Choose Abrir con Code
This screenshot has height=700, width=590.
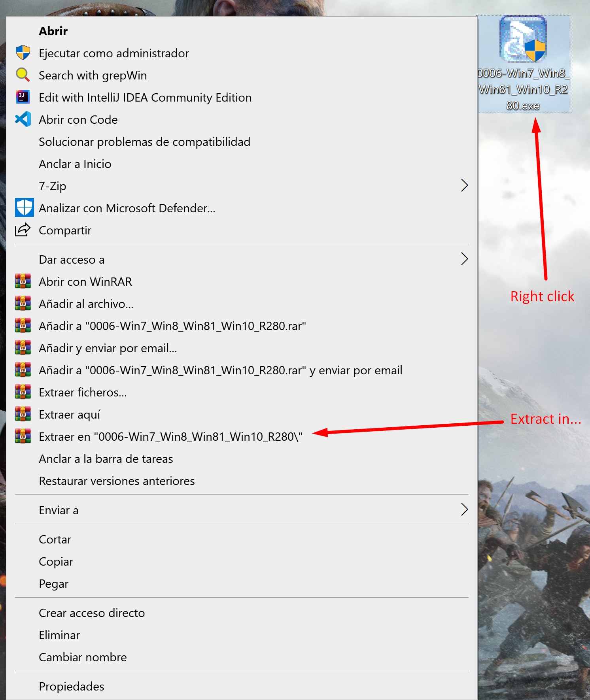[242, 119]
